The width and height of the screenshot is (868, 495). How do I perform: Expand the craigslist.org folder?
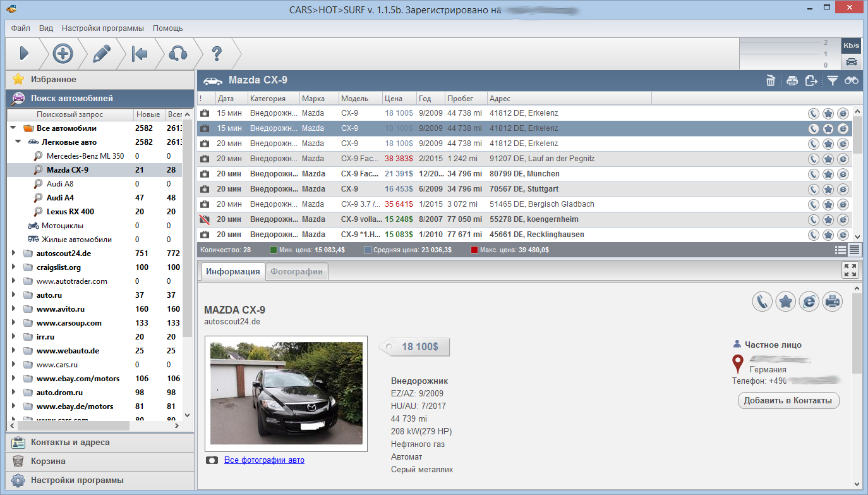(13, 267)
